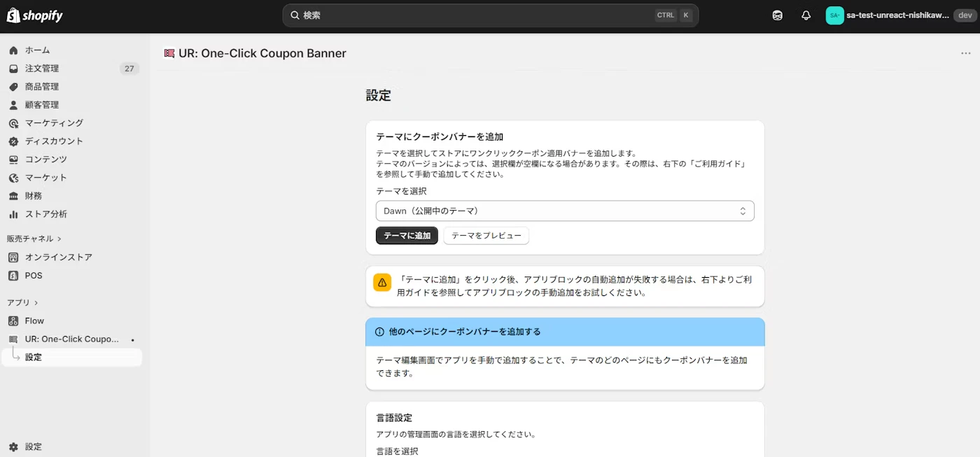Screen dimensions: 980x457
Task: Click the テーマに追加 button
Action: pos(407,236)
